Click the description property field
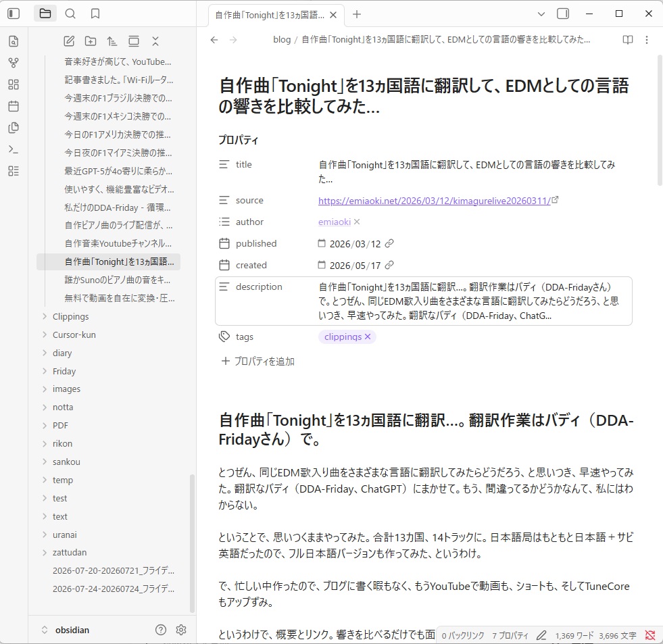Viewport: 663px width, 644px height. [x=423, y=301]
